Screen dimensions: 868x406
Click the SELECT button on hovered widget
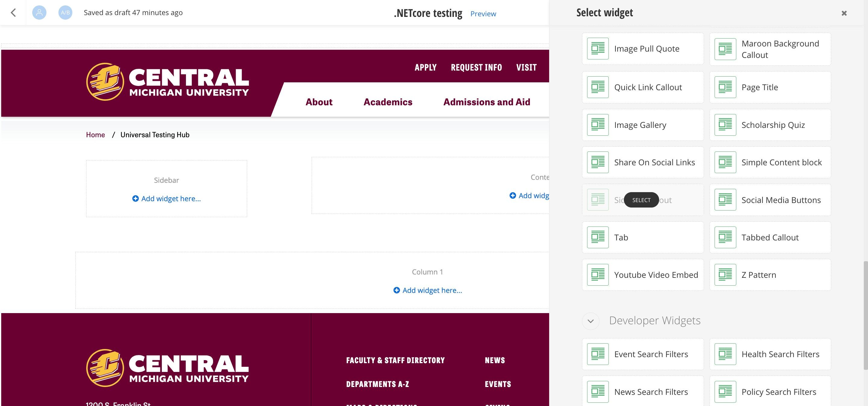[x=641, y=200]
